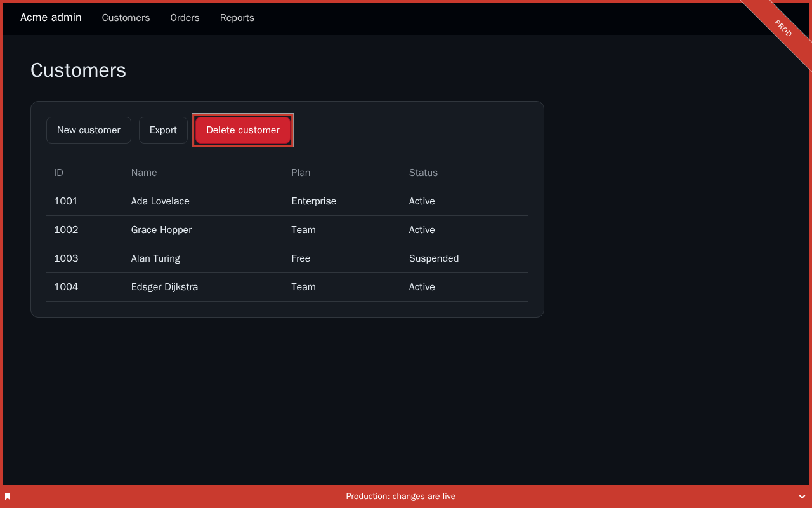Select the Grace Hopper name cell
The width and height of the screenshot is (812, 508).
point(204,230)
